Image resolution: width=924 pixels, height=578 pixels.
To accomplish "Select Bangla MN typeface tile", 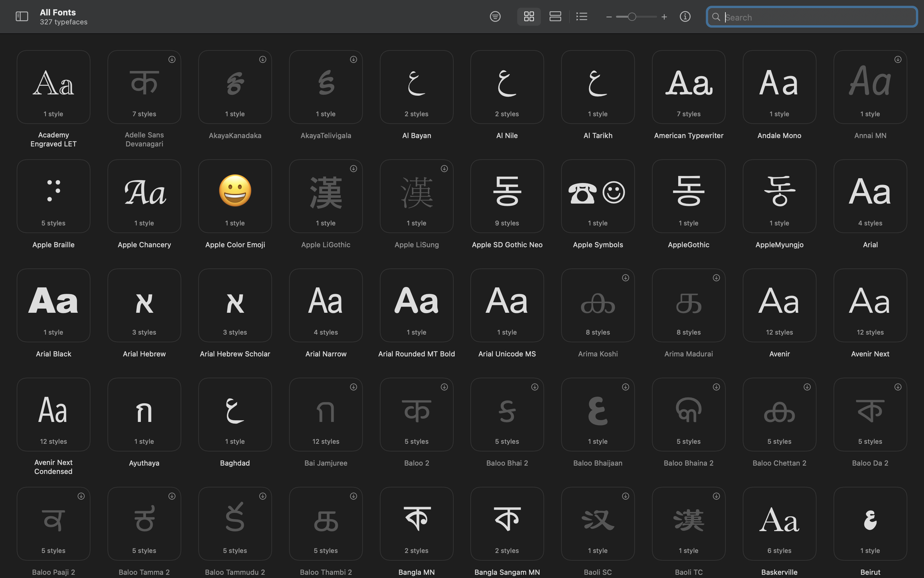I will [416, 524].
